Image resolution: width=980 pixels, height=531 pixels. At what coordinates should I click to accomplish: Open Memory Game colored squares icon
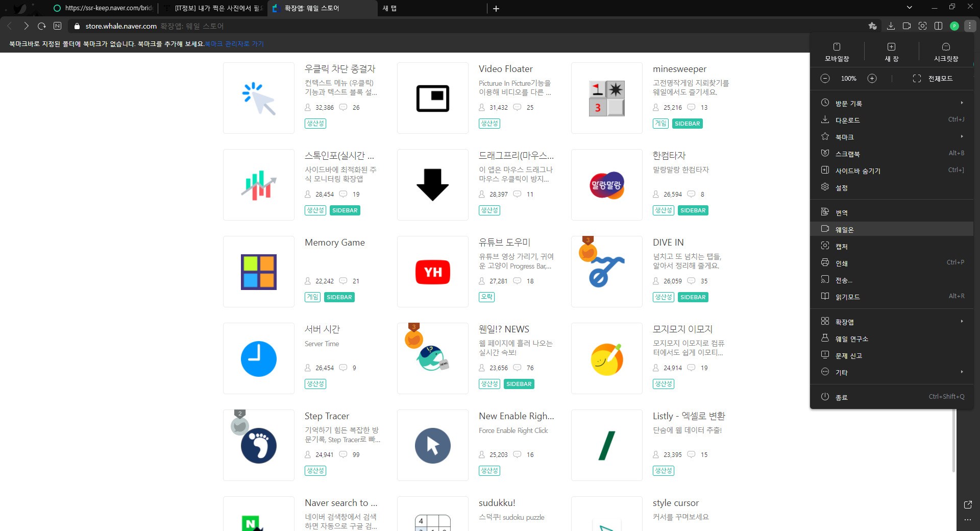pos(259,272)
